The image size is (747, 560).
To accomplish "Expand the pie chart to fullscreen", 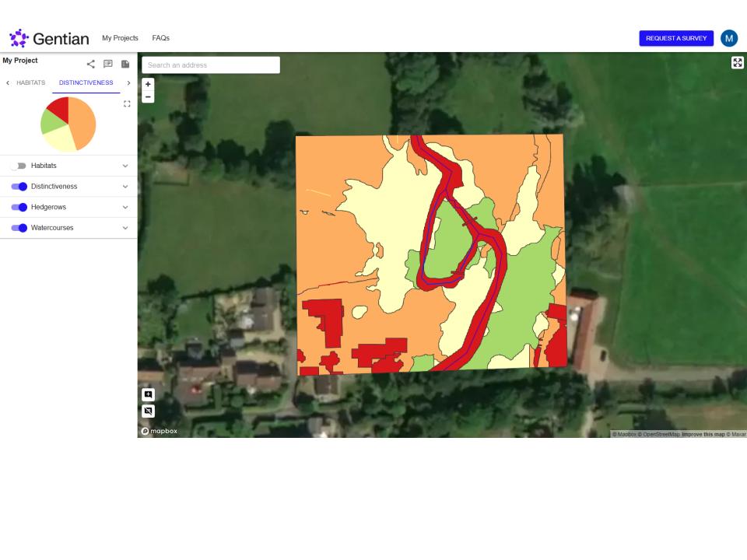I will [127, 103].
